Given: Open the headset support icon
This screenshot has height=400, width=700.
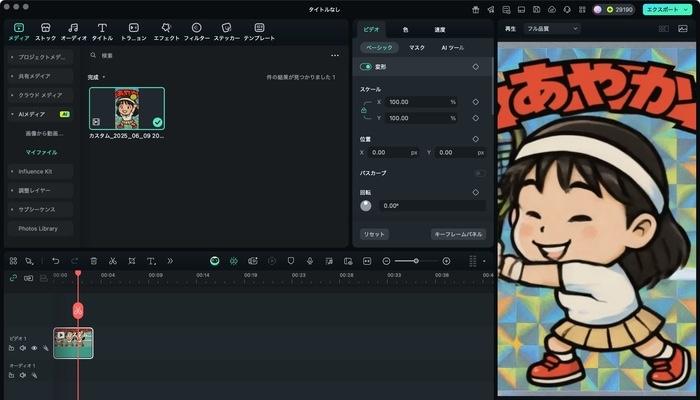Looking at the screenshot, I should click(567, 9).
